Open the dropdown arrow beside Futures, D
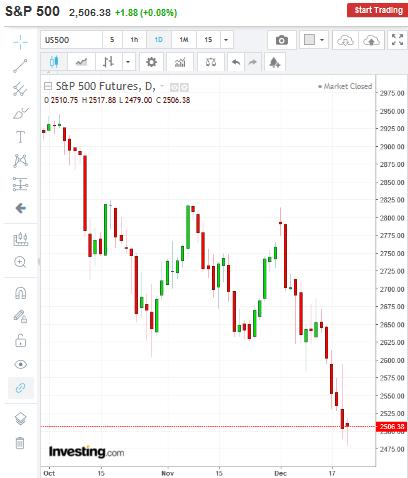408x478 pixels. 162,86
